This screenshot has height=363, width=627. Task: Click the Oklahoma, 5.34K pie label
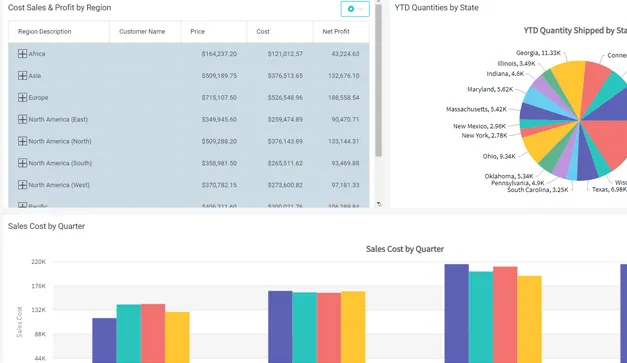(x=509, y=176)
